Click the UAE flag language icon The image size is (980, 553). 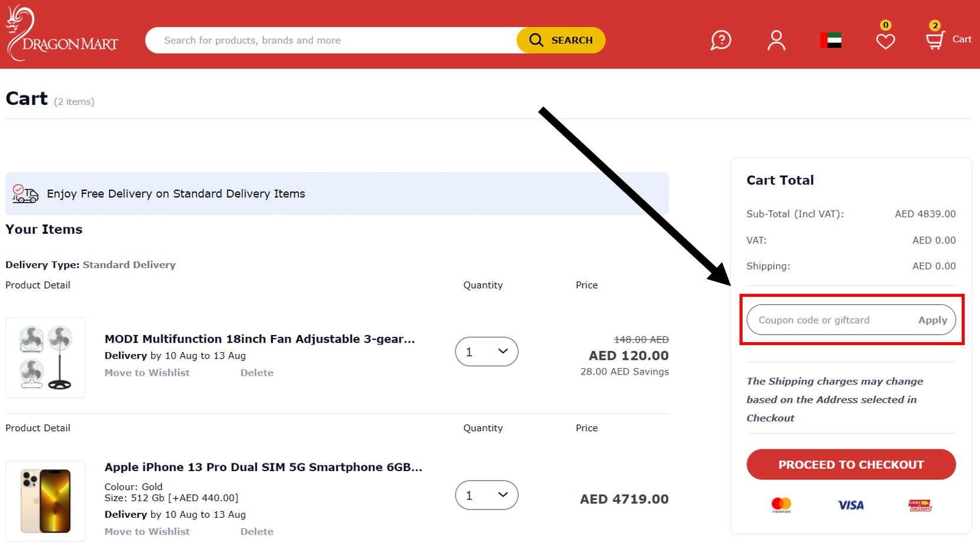(x=830, y=40)
